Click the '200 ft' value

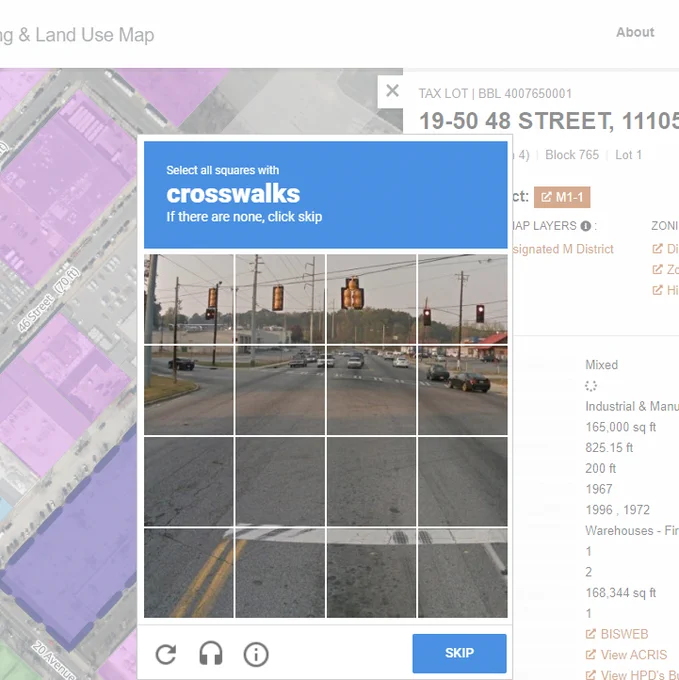[x=601, y=468]
